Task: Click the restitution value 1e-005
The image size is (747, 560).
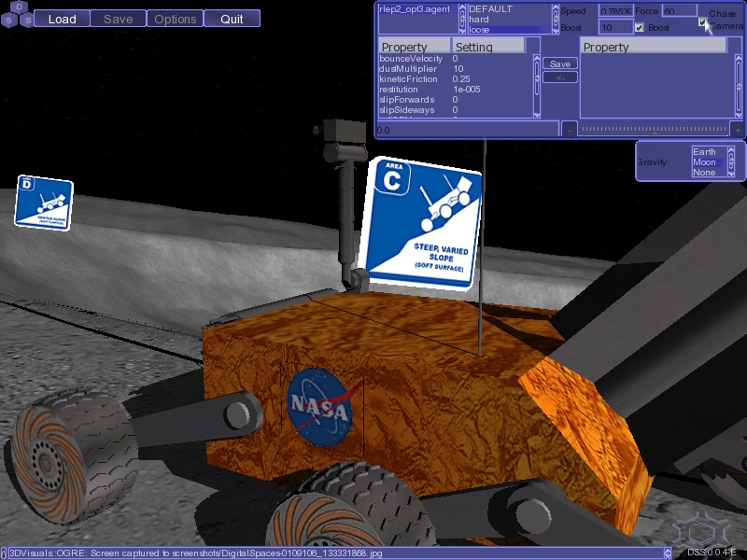Action: (466, 90)
